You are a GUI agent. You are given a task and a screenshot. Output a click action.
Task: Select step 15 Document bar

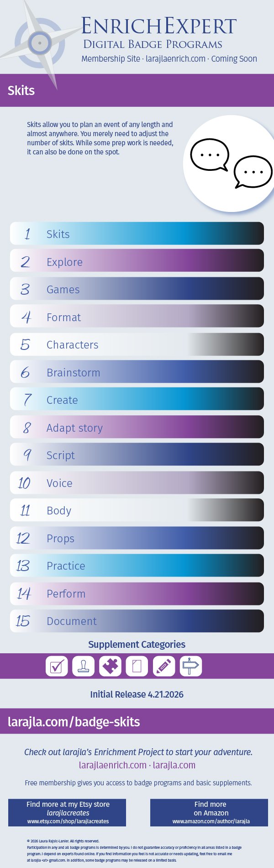click(137, 621)
